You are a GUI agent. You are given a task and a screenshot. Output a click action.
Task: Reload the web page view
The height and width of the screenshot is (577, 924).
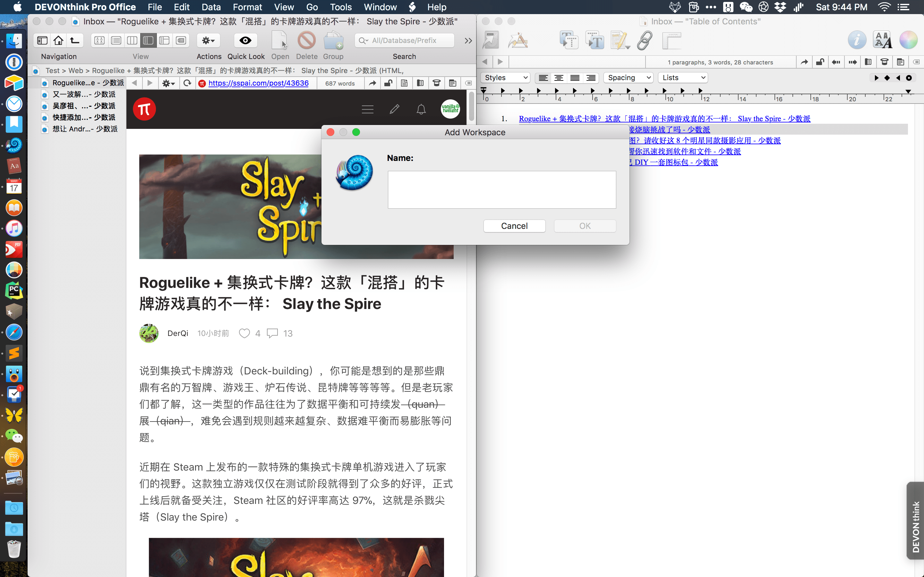coord(187,83)
